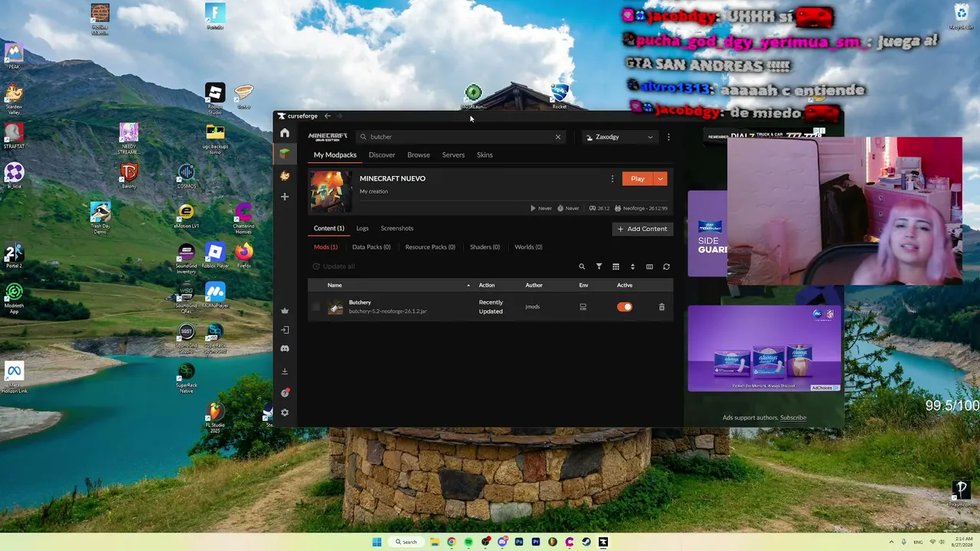The image size is (980, 551).
Task: Open the Browse tab
Action: (419, 155)
